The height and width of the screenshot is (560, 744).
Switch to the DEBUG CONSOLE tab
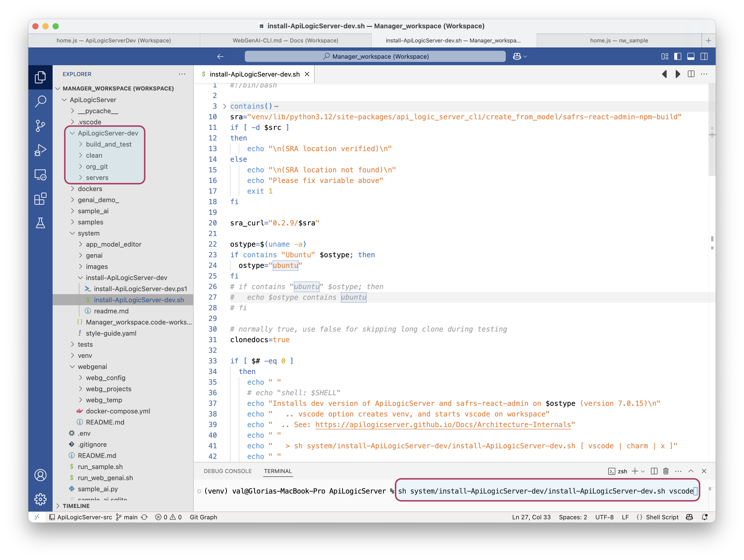pos(228,471)
